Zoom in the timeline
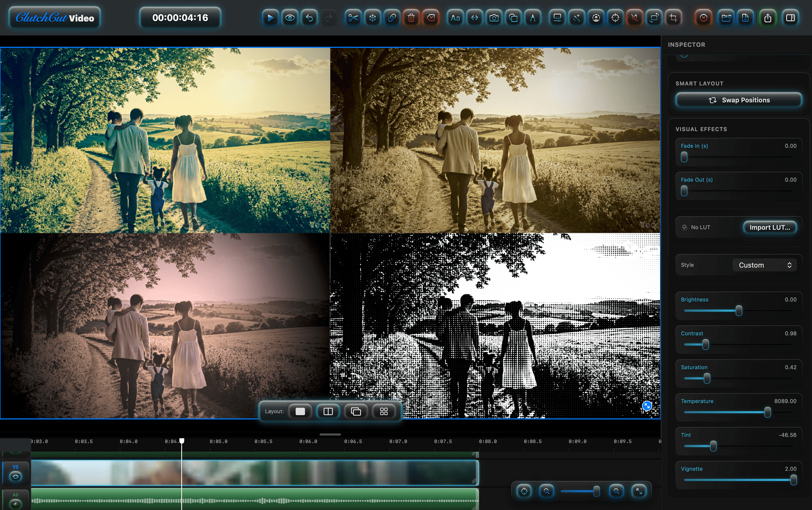 click(x=616, y=491)
